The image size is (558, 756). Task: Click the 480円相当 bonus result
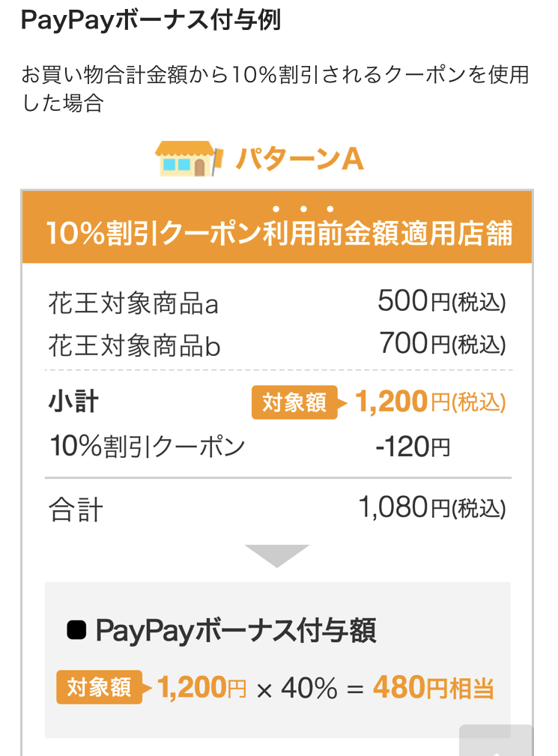[x=434, y=687]
